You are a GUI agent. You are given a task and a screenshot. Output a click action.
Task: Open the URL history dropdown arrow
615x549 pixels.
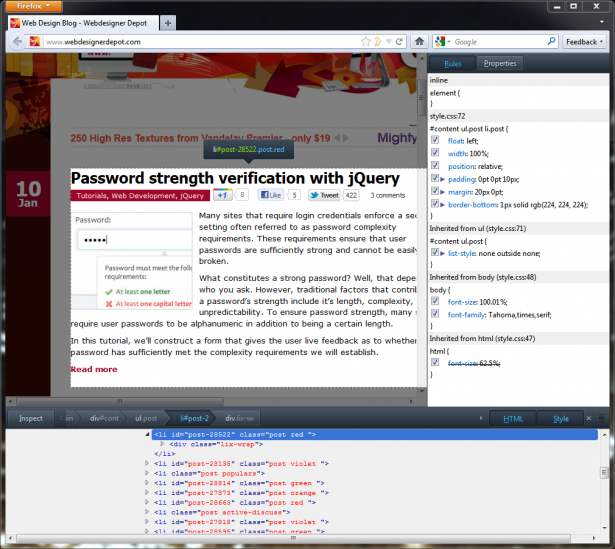point(389,41)
